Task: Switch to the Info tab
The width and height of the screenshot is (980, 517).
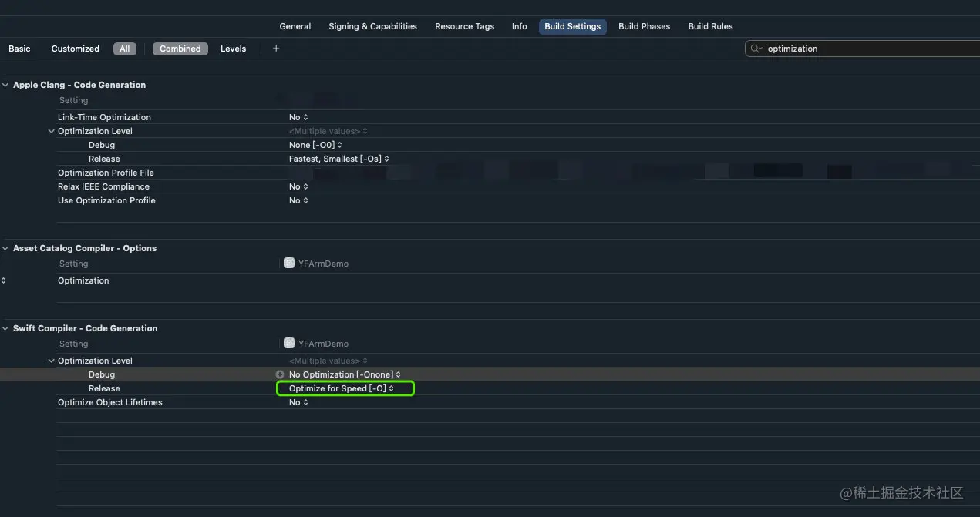Action: click(520, 26)
